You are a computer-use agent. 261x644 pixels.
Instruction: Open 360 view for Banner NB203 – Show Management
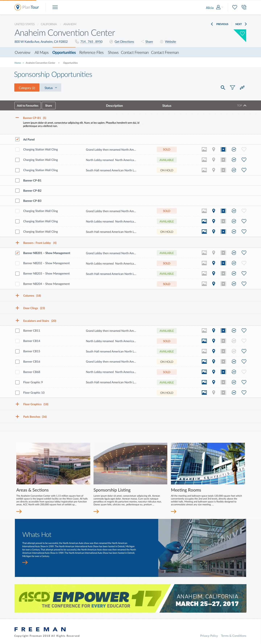coord(234,273)
